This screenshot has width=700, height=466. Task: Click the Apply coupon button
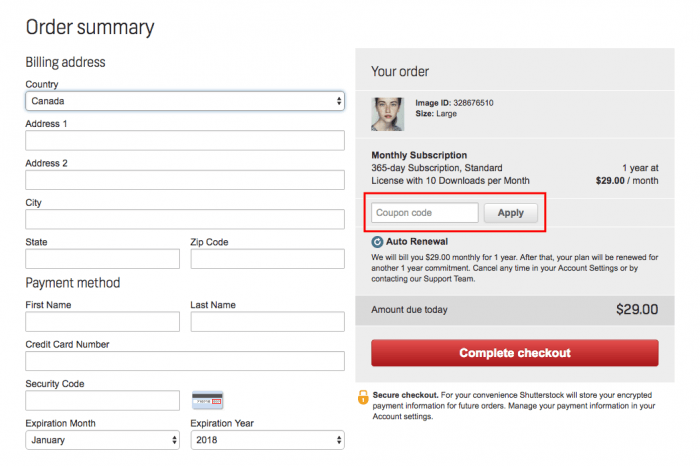(511, 213)
